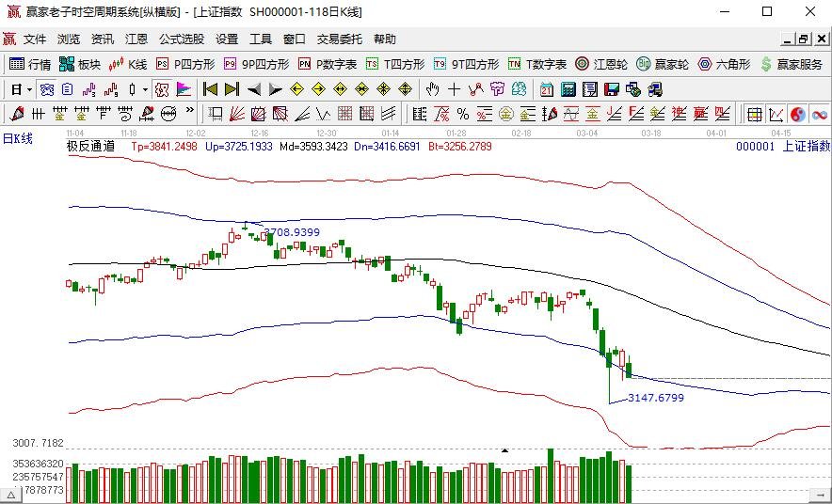The height and width of the screenshot is (504, 832).
Task: Click the red staircase 9 icon
Action: [x=111, y=89]
